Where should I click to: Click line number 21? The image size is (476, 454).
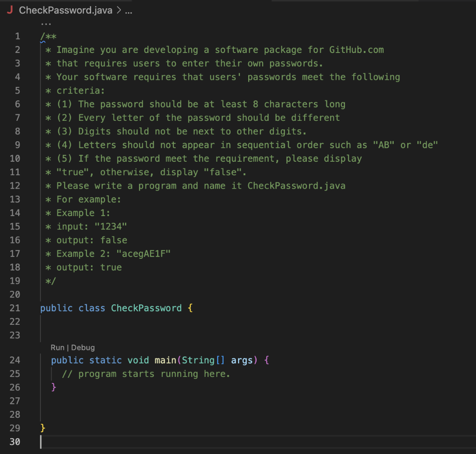coord(14,308)
